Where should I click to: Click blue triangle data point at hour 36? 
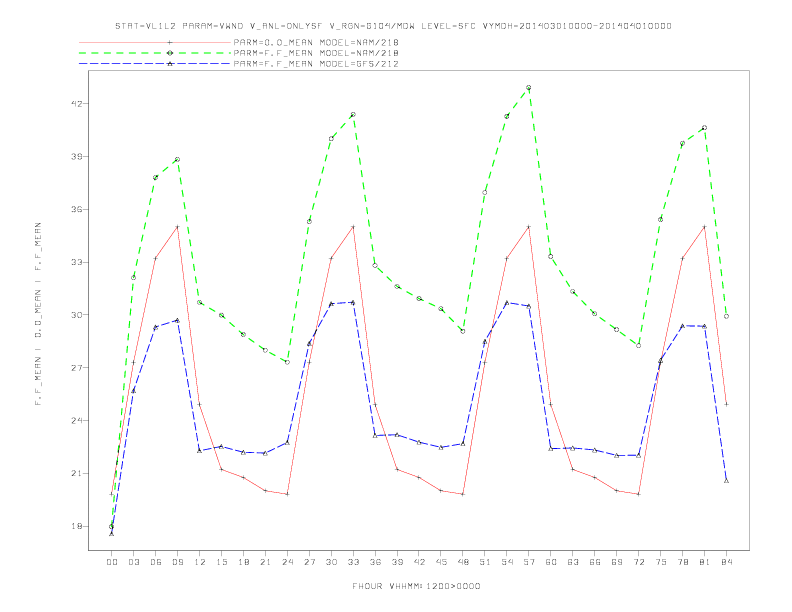pyautogui.click(x=375, y=435)
